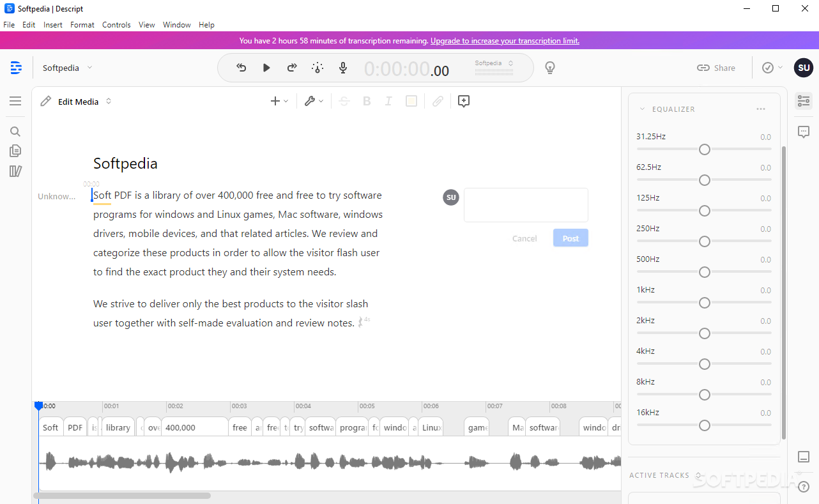Open the plus insert dropdown

[x=279, y=101]
